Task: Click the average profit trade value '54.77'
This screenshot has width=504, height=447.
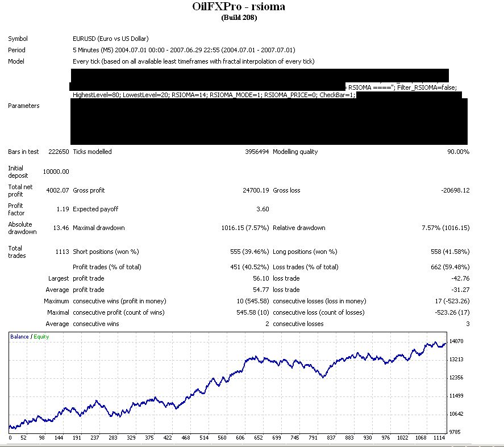Action: [x=261, y=290]
